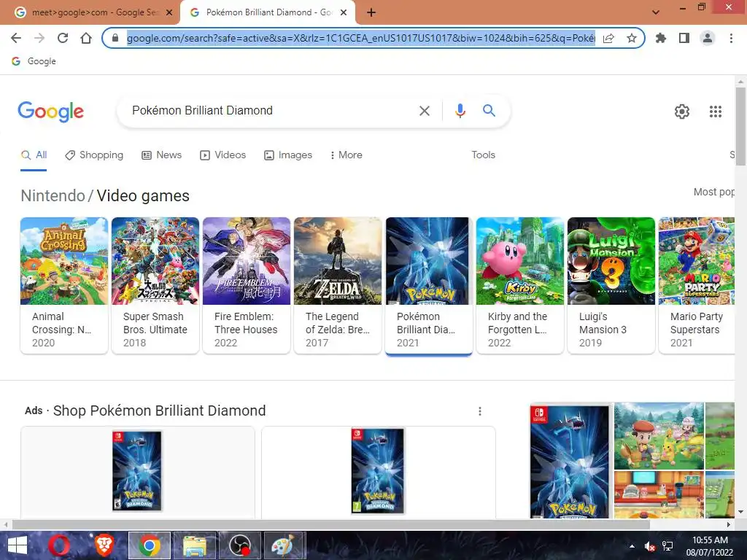Open the Google bookmark in bookmarks bar

34,61
